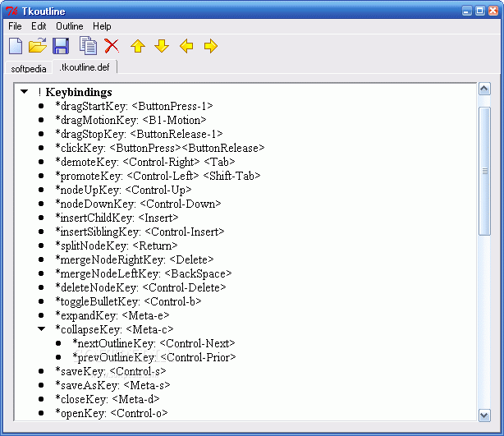The image size is (504, 436).
Task: Click bullet beside *openKey
Action: [41, 413]
